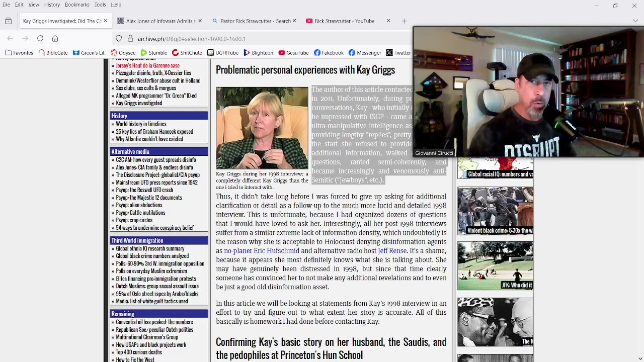Open the History menu
Image resolution: width=644 pixels, height=362 pixels.
point(52,5)
